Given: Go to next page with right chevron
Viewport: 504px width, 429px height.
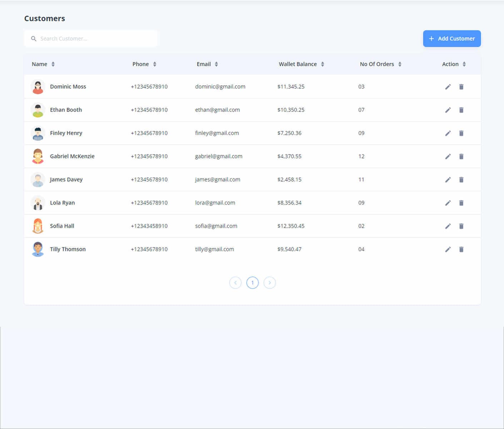Looking at the screenshot, I should point(270,282).
